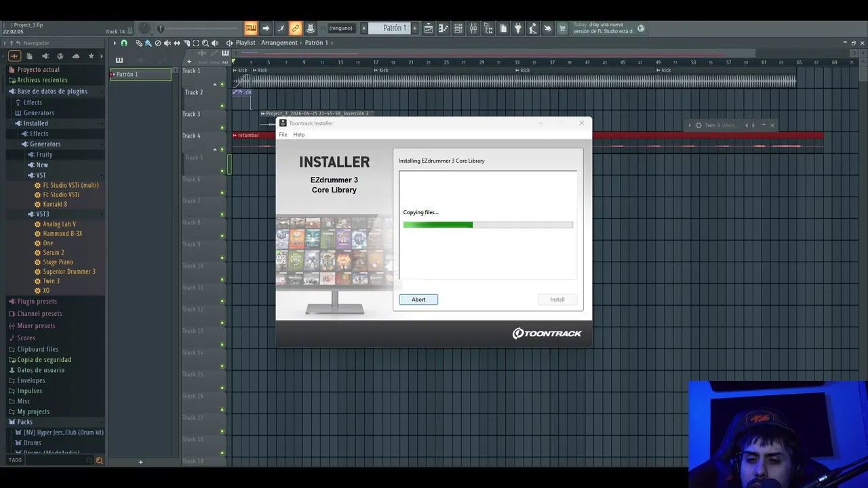Open the playlist options arrow menu

coord(115,43)
